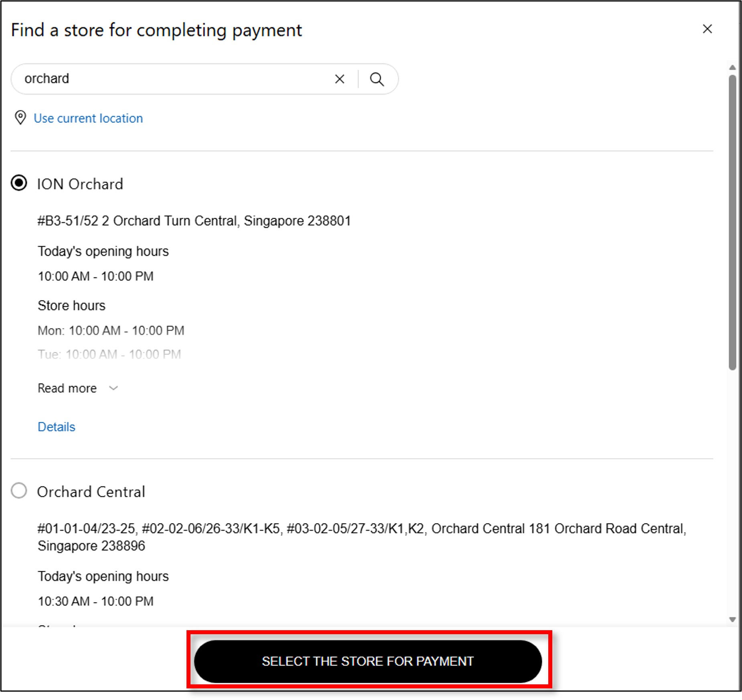Click the scrollbar up arrow
This screenshot has width=742, height=700.
coord(732,67)
